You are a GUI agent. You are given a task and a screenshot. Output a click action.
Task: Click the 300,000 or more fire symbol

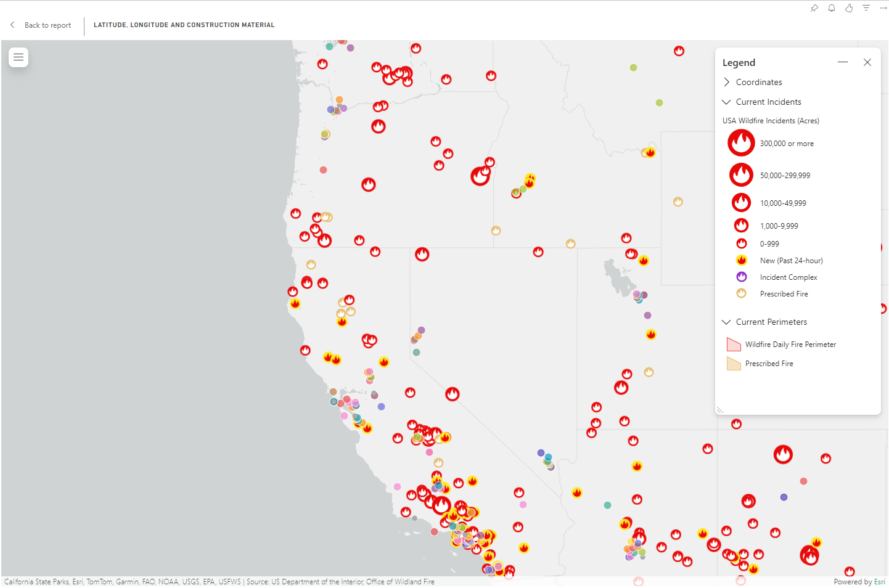coord(741,143)
